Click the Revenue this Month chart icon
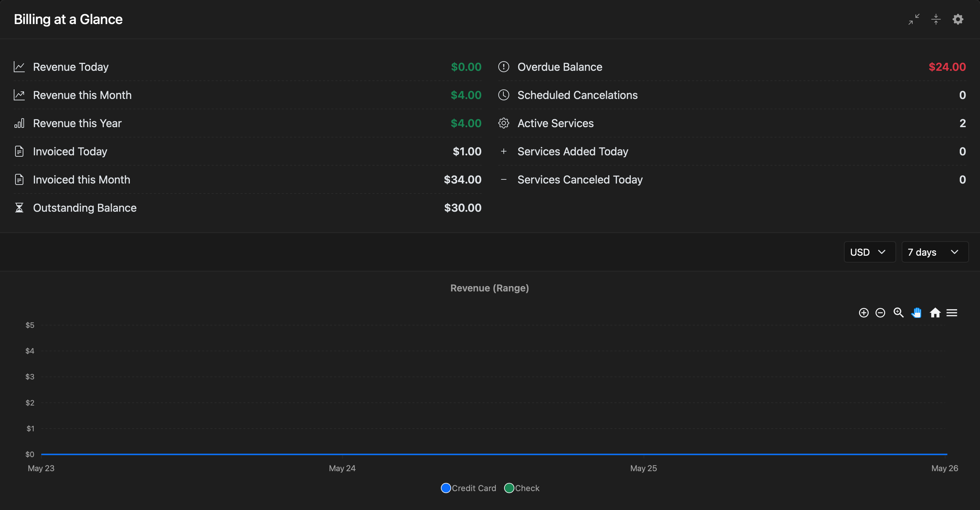Image resolution: width=980 pixels, height=510 pixels. [19, 95]
